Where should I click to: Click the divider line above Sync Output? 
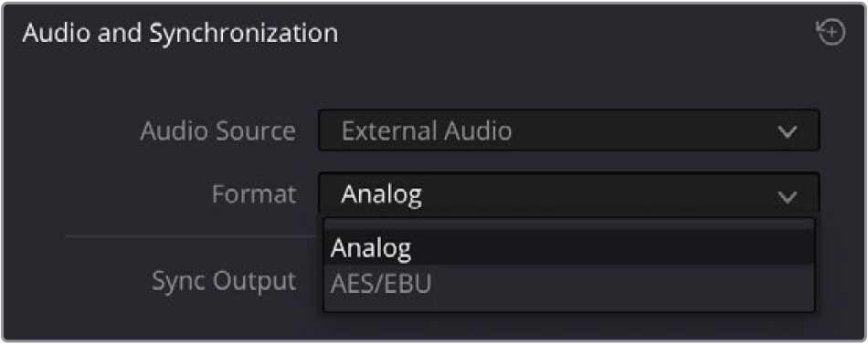coord(192,236)
